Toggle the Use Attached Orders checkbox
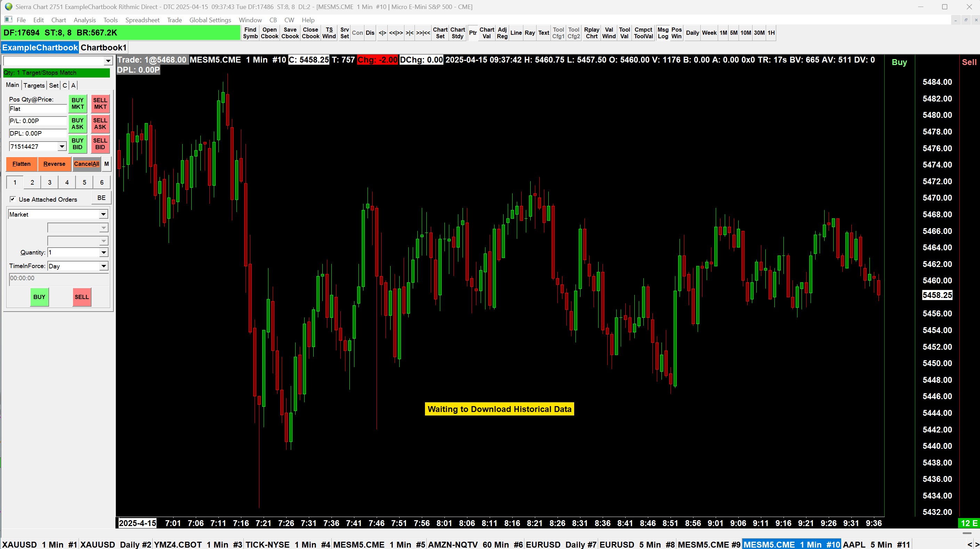The height and width of the screenshot is (549, 980). pos(13,199)
